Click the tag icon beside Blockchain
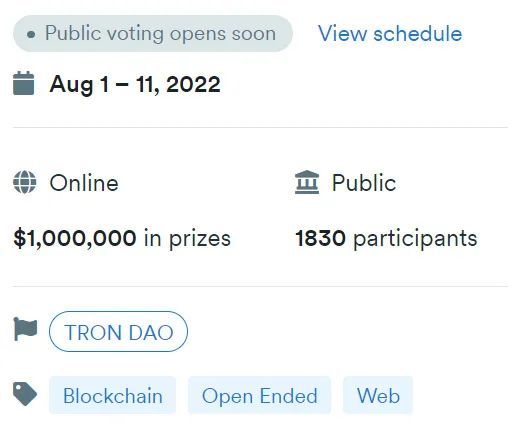The height and width of the screenshot is (432, 521). pos(25,394)
